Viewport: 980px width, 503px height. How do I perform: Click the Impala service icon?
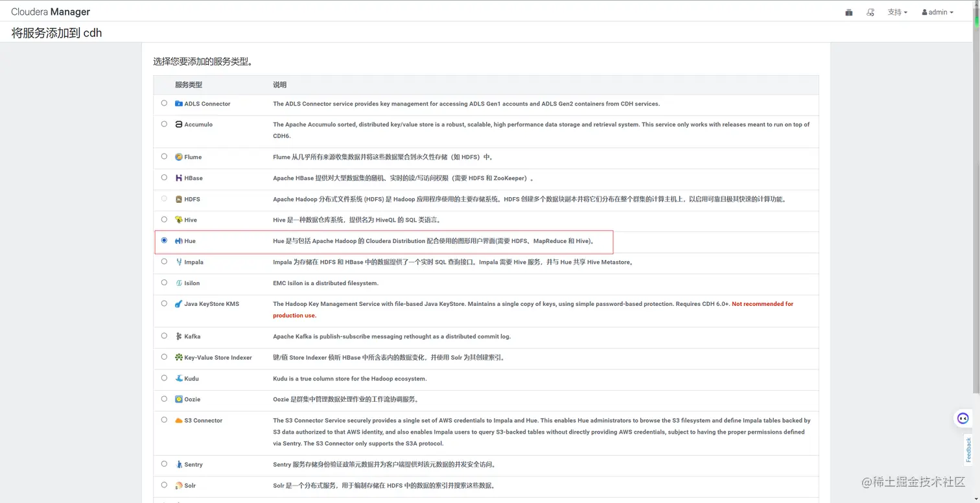pyautogui.click(x=179, y=262)
